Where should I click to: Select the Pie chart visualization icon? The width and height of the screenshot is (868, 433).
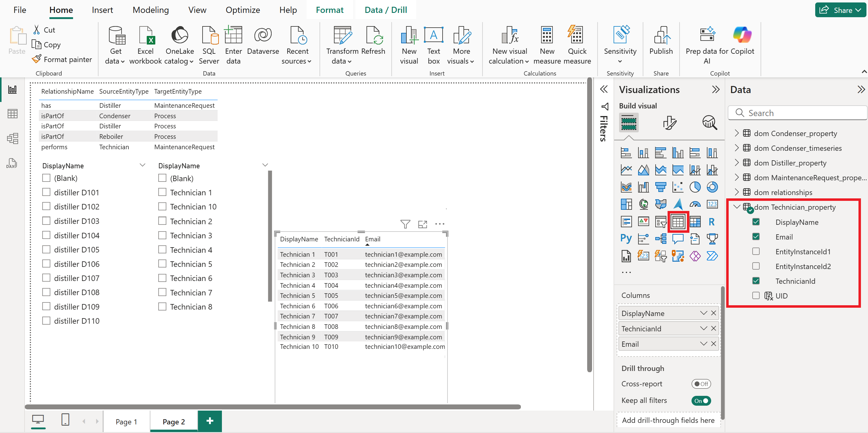695,187
